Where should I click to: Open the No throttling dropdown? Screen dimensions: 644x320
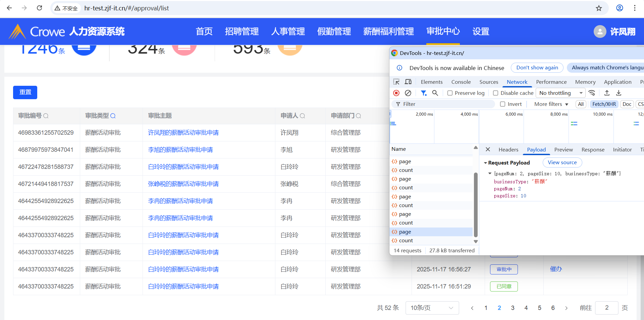(560, 93)
